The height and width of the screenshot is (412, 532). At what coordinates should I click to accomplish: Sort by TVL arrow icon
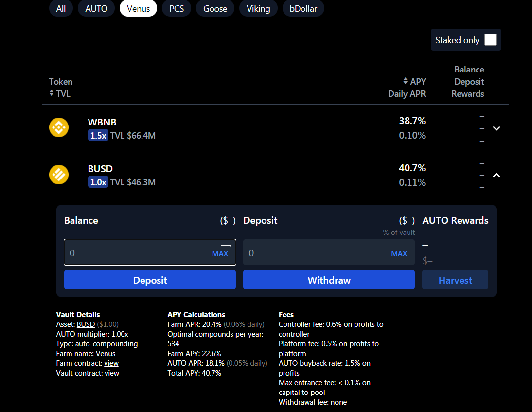tap(51, 92)
